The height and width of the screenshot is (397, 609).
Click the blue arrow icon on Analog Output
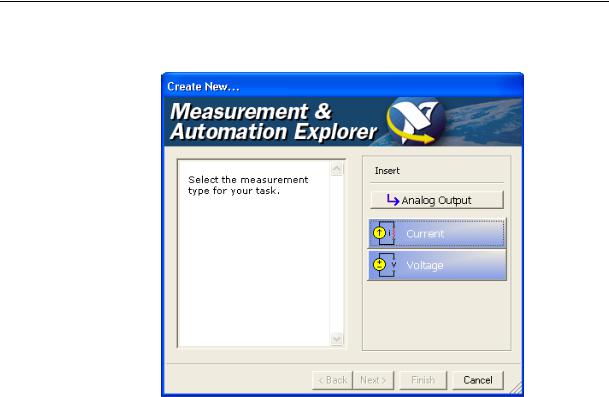pos(393,200)
